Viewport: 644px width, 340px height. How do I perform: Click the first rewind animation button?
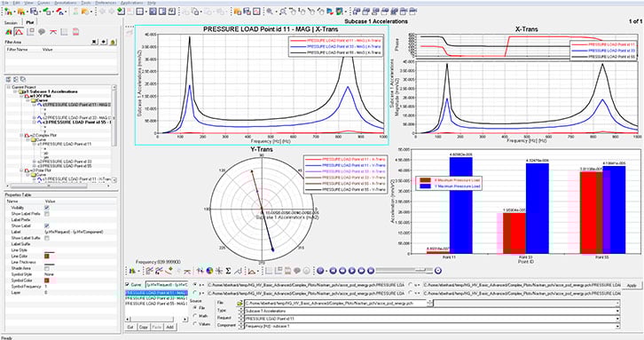[x=334, y=271]
